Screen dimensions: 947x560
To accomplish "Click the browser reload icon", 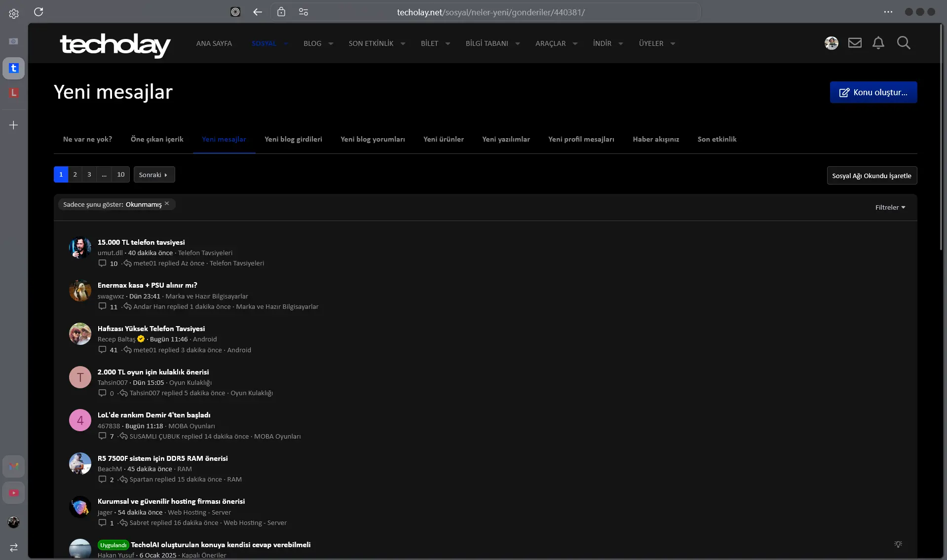I will click(x=38, y=12).
